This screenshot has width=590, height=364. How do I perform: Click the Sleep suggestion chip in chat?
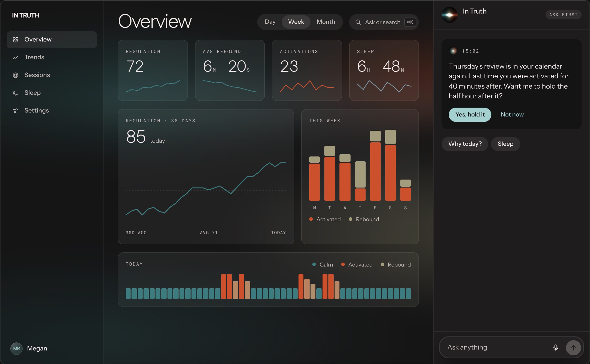[x=505, y=144]
